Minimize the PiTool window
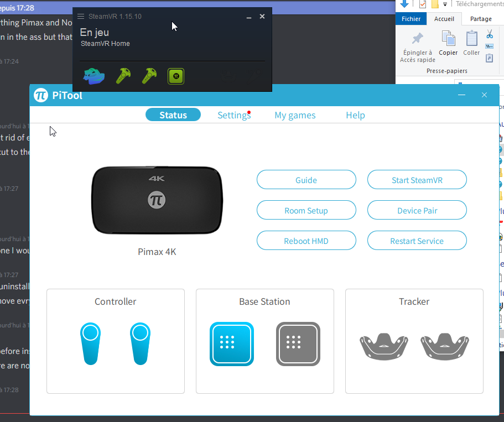Image resolution: width=504 pixels, height=422 pixels. 461,95
